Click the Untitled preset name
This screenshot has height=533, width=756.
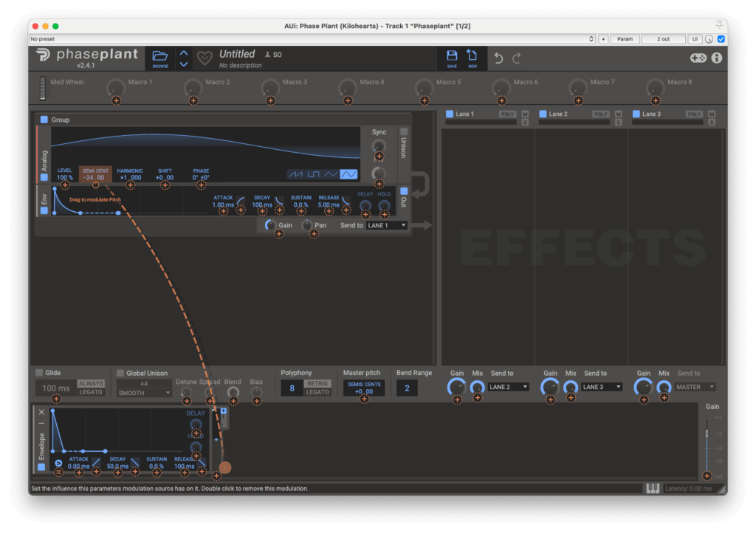(237, 54)
